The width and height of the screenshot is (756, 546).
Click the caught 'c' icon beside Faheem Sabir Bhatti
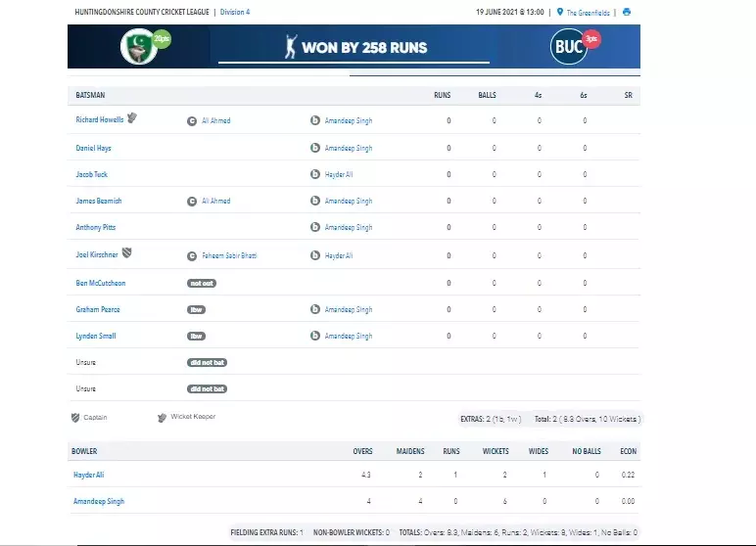[192, 255]
